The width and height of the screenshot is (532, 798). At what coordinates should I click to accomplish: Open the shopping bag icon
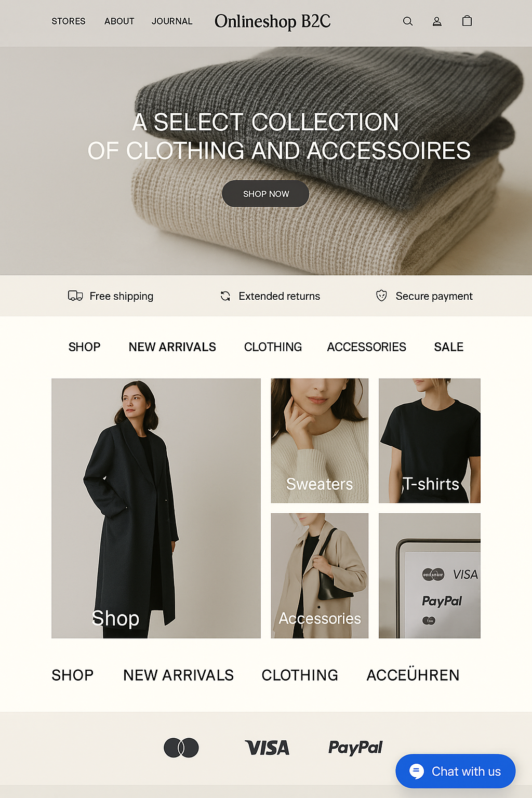tap(467, 21)
